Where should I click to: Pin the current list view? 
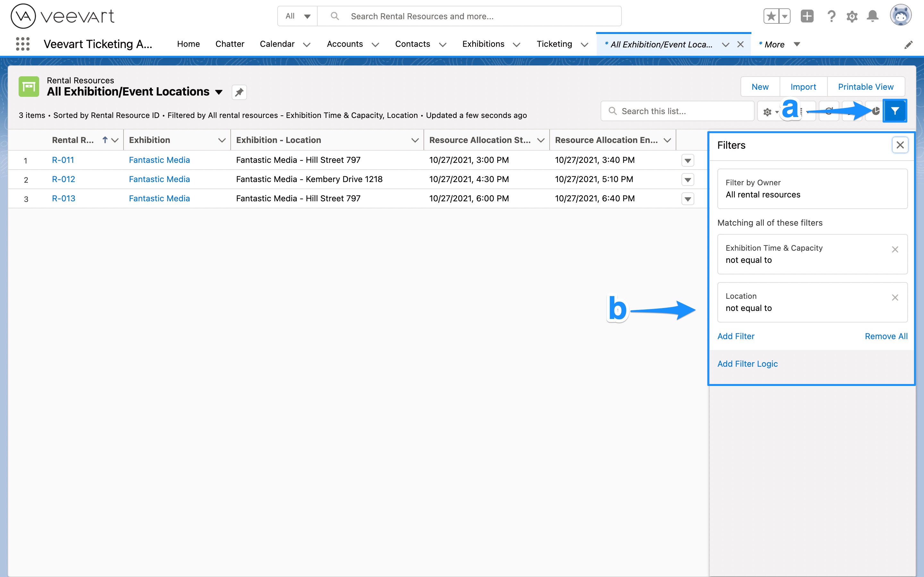(239, 92)
